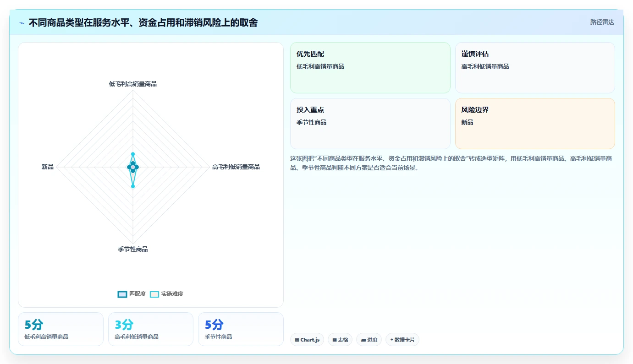633x364 pixels.
Task: Click radar axis label 低毛利高销量商品
Action: coord(133,84)
